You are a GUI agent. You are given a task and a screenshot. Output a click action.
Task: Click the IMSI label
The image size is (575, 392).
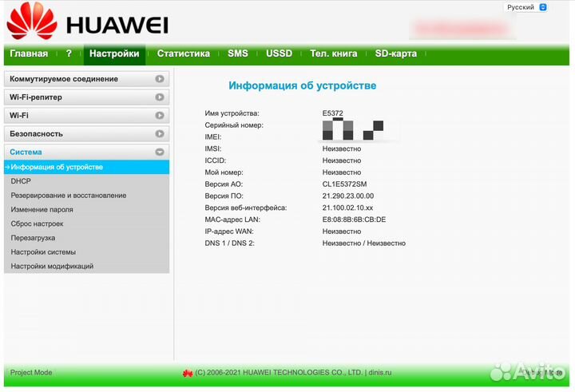(x=213, y=148)
